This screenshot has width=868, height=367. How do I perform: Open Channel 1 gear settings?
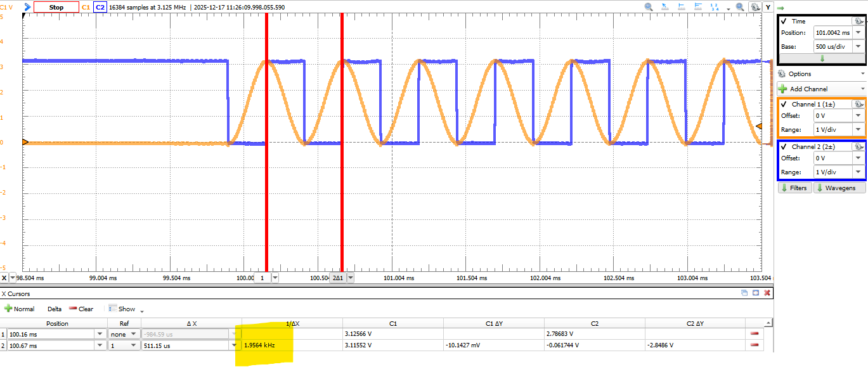tap(858, 104)
